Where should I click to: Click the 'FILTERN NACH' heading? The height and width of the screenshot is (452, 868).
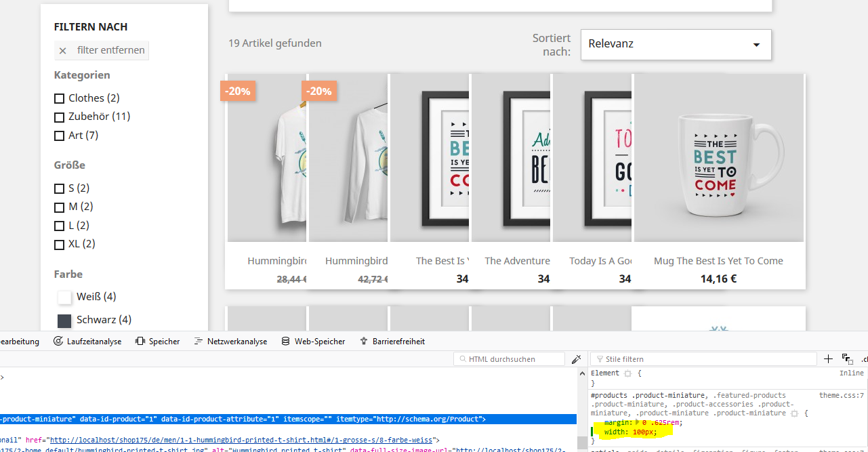pos(91,27)
